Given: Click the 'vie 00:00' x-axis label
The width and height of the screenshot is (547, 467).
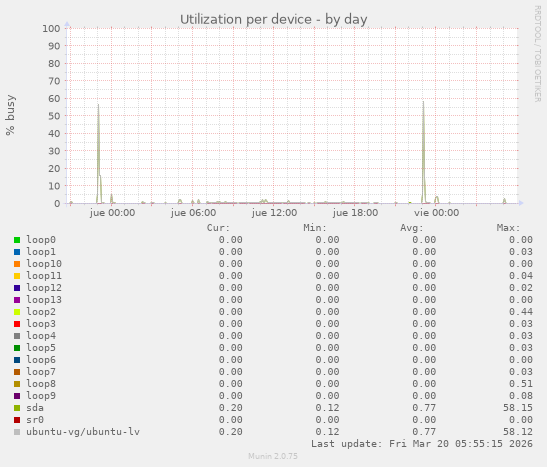Looking at the screenshot, I should point(436,213).
